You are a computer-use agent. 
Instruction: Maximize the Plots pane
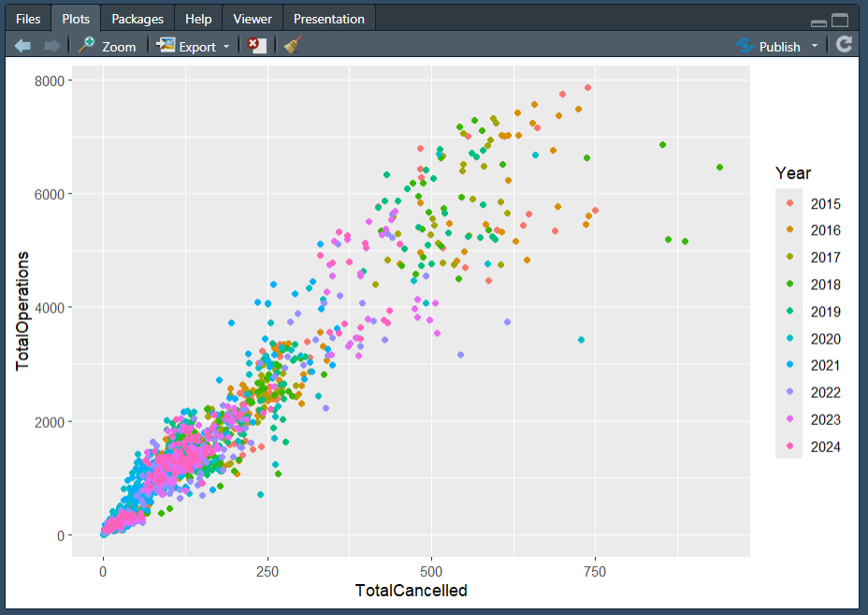[839, 20]
